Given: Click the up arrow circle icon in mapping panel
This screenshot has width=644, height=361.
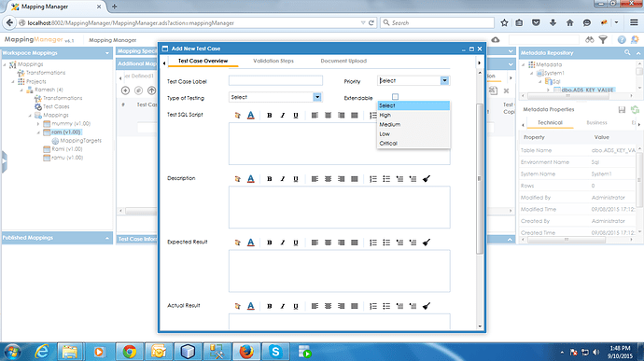Looking at the screenshot, I should click(151, 90).
